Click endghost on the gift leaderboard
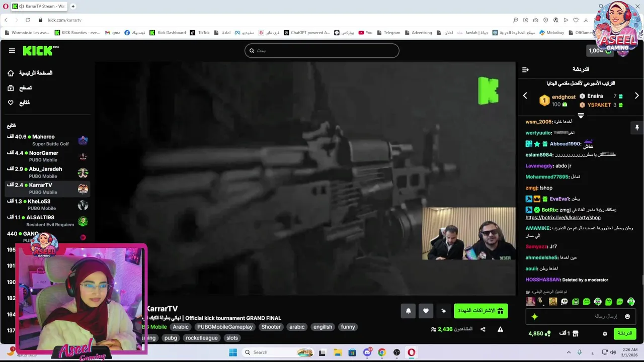 coord(563,97)
